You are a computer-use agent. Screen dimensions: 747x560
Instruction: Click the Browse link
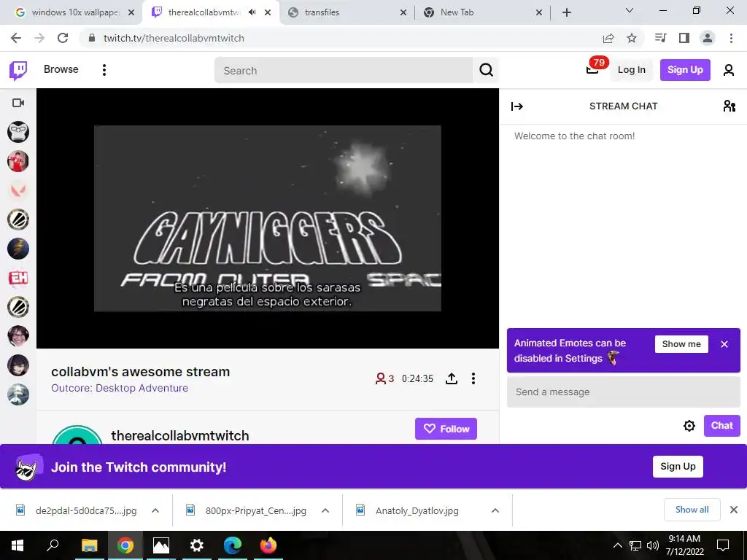[x=61, y=69]
